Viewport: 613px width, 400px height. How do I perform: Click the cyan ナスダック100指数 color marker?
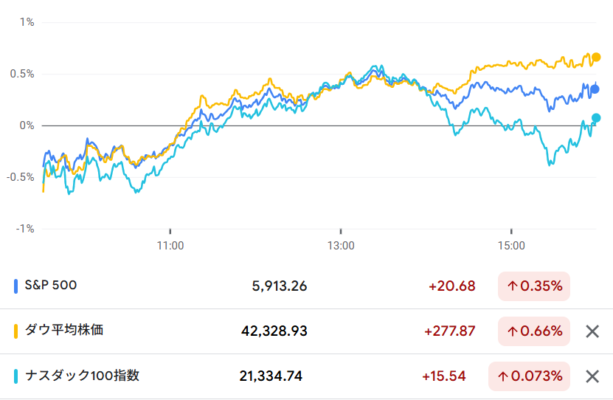click(15, 376)
